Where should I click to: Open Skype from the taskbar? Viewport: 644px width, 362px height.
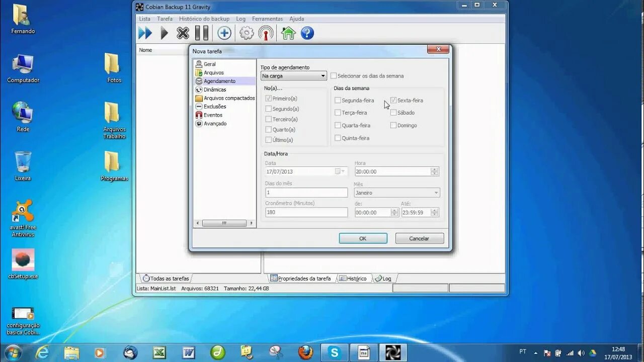334,352
